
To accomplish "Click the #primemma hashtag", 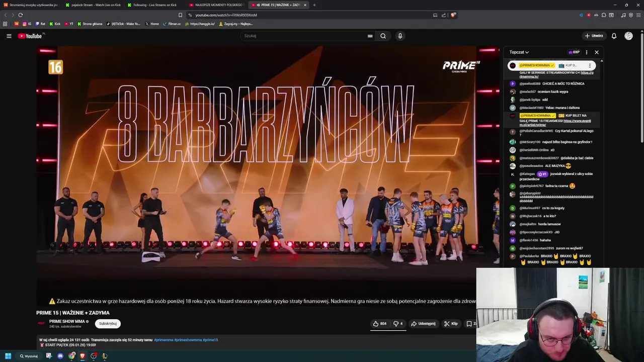I will (164, 340).
